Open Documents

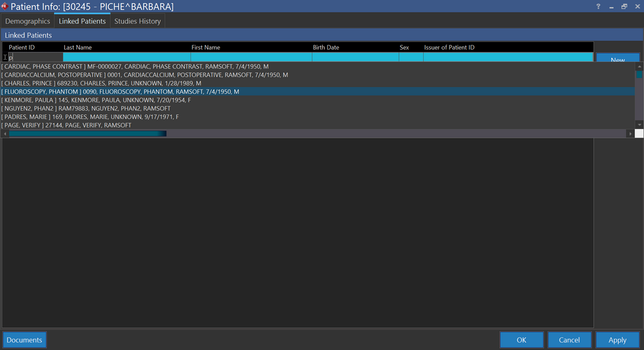25,340
